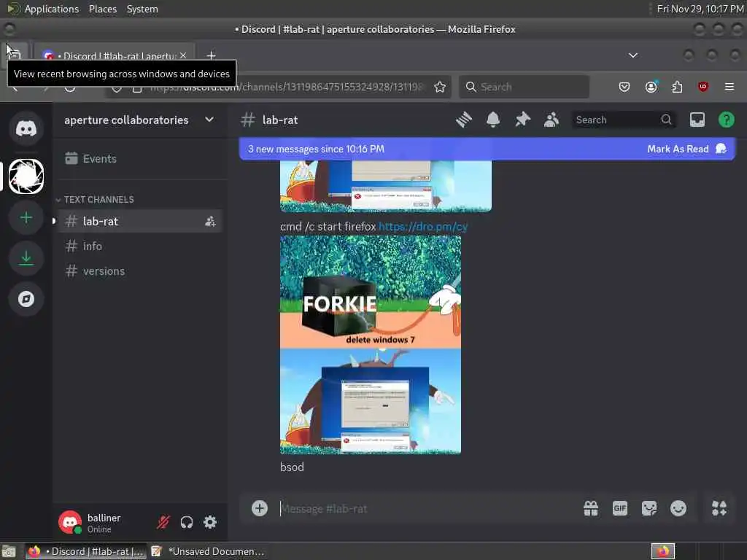Click the show desktop icon in bottom panel
Viewport: 747px width, 560px height.
click(x=9, y=551)
